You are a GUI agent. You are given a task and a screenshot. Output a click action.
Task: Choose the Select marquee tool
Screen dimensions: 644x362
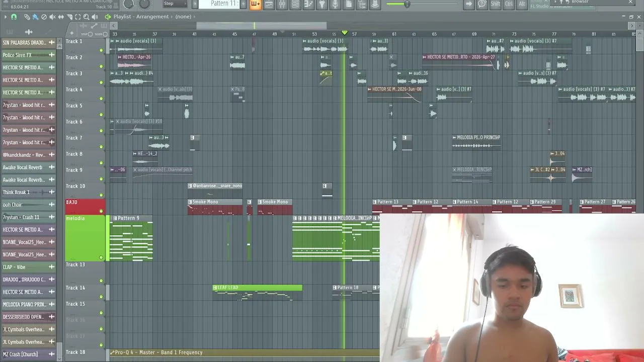coord(78,17)
